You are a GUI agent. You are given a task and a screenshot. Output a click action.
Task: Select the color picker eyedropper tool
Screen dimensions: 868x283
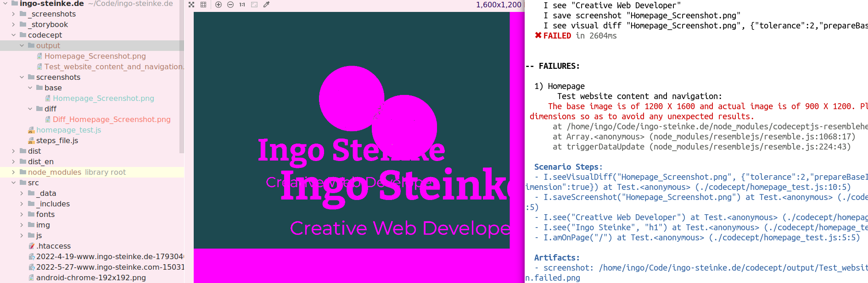tap(266, 5)
